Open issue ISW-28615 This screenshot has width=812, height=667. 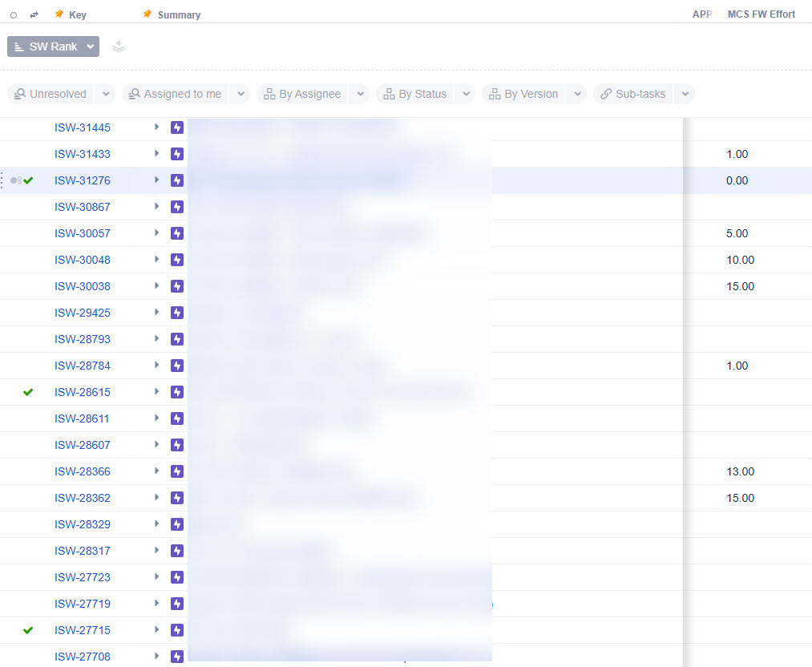[x=83, y=392]
